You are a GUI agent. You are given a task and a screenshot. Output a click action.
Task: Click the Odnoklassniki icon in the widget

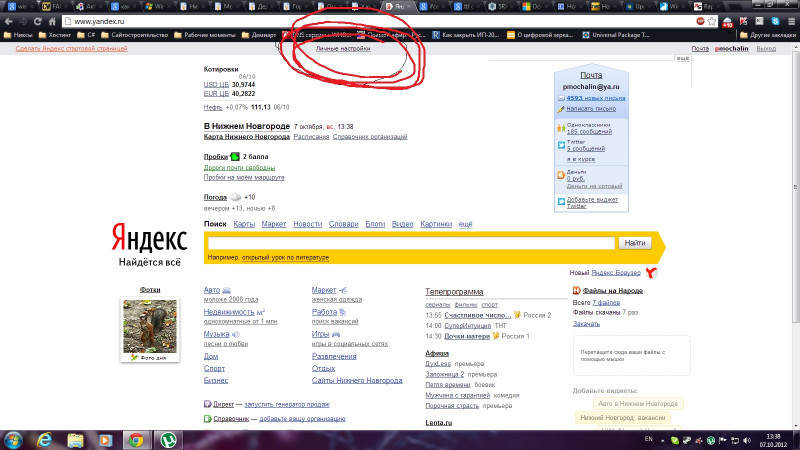561,128
